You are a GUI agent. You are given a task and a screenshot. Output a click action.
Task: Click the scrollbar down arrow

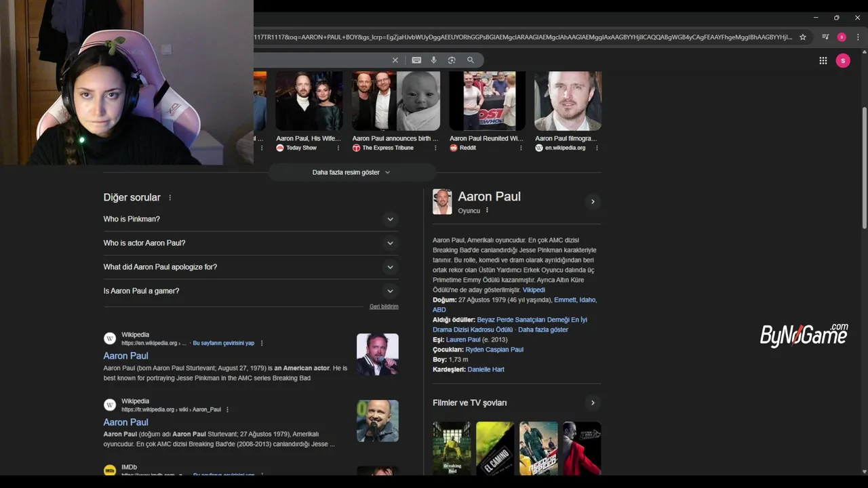(x=864, y=472)
